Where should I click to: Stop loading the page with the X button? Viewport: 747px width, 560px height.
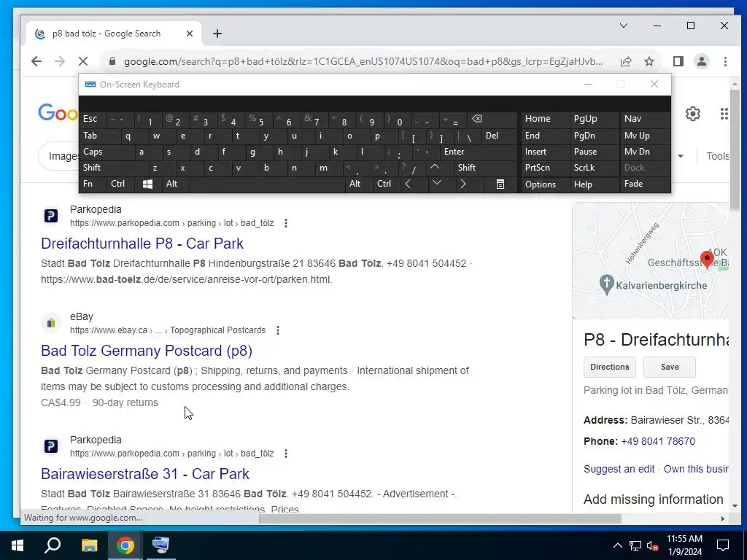tap(83, 61)
